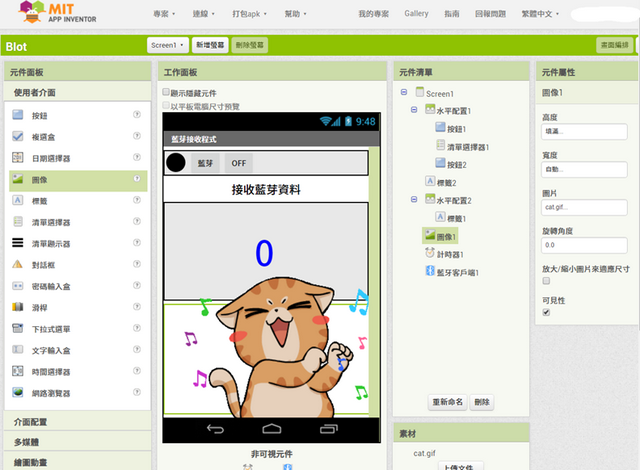Select 標籤1 in the component tree
This screenshot has width=640, height=470.
pyautogui.click(x=451, y=218)
